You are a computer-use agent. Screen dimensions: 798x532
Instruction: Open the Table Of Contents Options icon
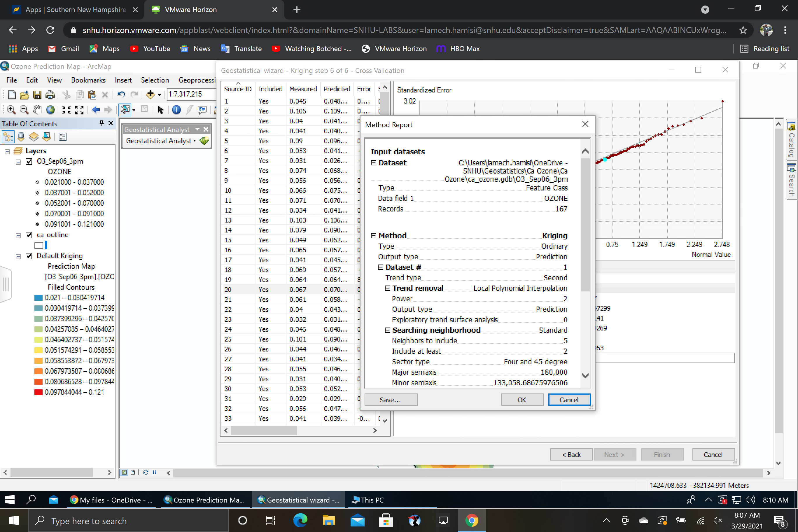[x=63, y=137]
